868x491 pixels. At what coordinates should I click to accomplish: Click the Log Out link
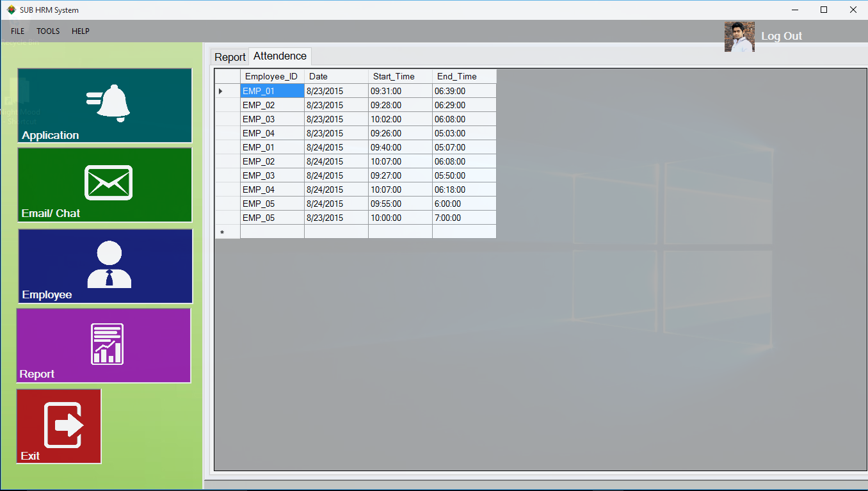[781, 36]
